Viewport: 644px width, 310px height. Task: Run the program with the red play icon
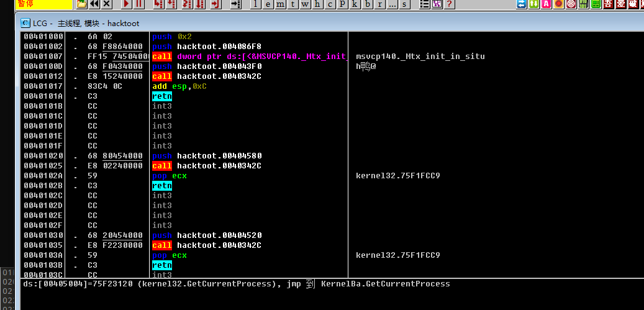(x=127, y=4)
